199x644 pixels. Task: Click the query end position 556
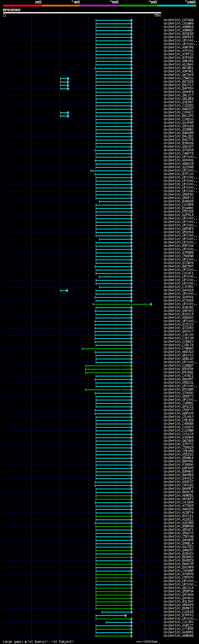[157, 15]
